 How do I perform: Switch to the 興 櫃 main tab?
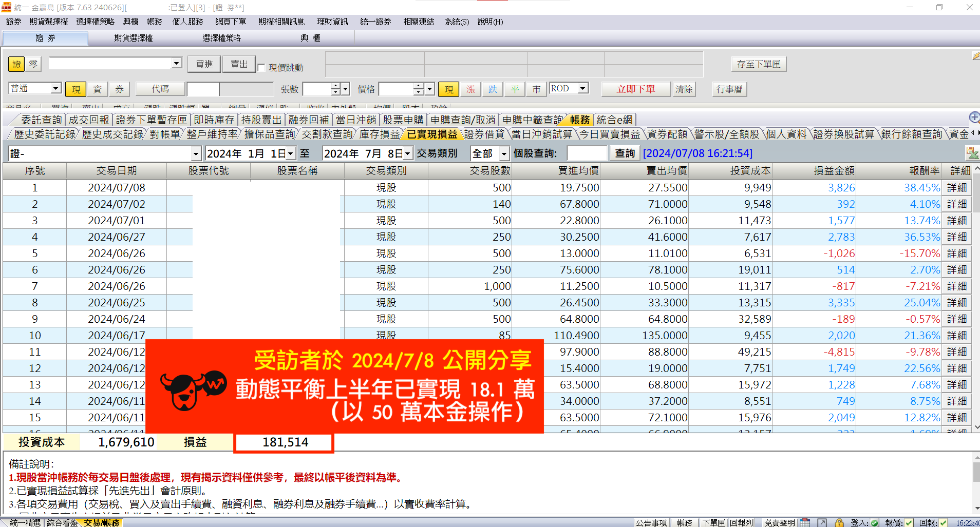coord(310,38)
